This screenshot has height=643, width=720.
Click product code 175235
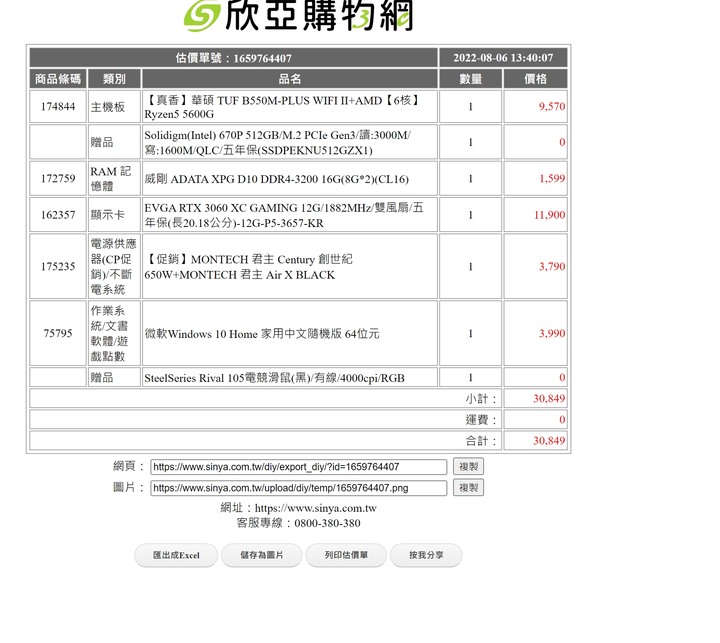tap(58, 266)
